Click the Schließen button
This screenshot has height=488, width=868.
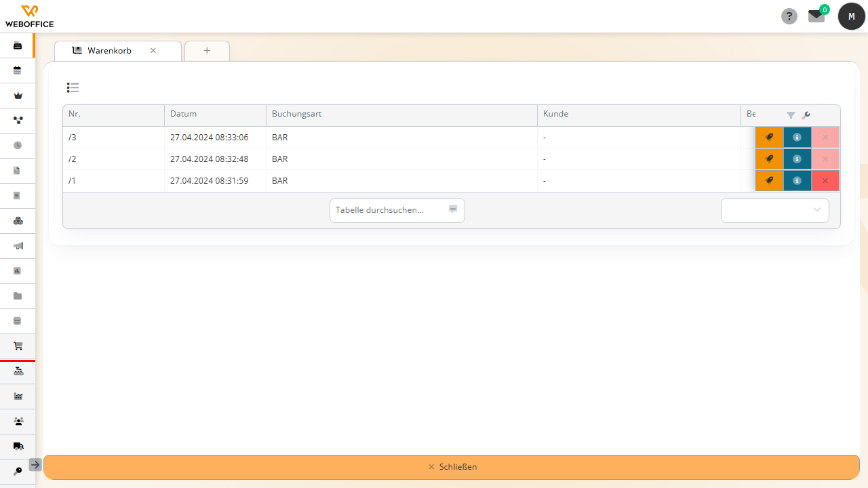pyautogui.click(x=452, y=467)
